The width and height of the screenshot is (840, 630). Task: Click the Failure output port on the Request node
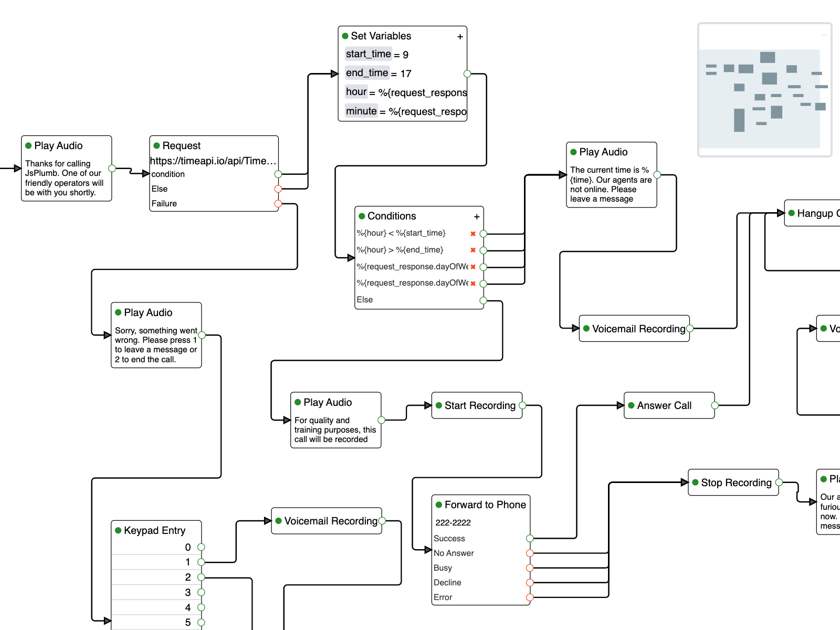(x=278, y=203)
